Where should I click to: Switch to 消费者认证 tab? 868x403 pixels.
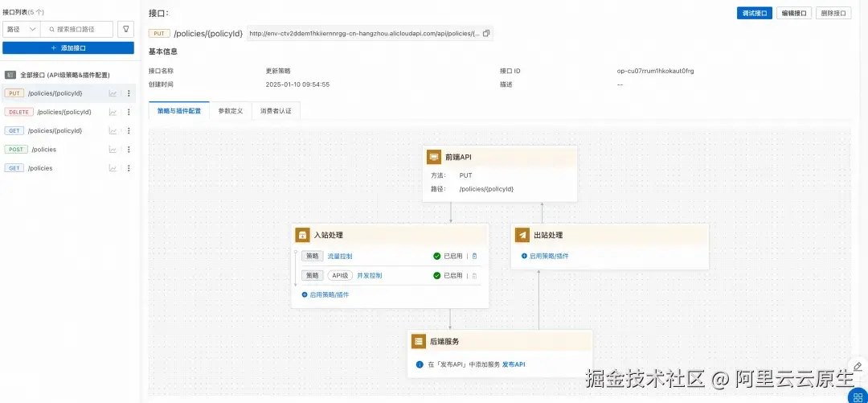(276, 111)
